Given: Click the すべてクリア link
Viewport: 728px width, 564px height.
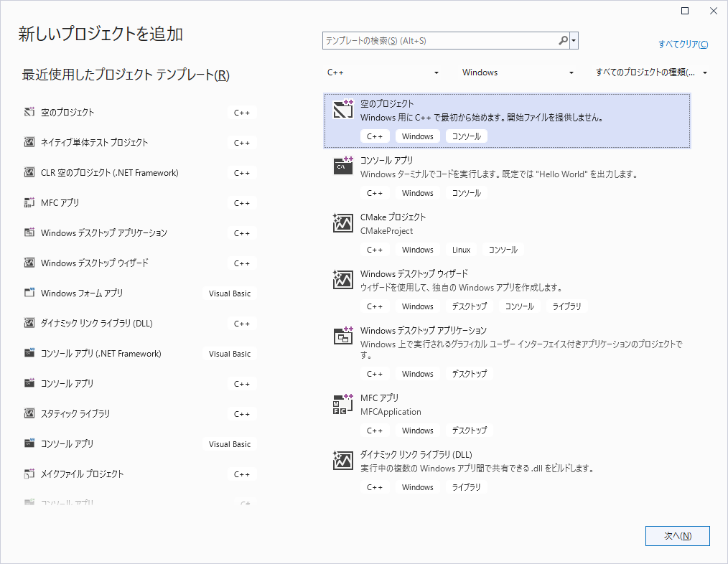Looking at the screenshot, I should point(683,44).
